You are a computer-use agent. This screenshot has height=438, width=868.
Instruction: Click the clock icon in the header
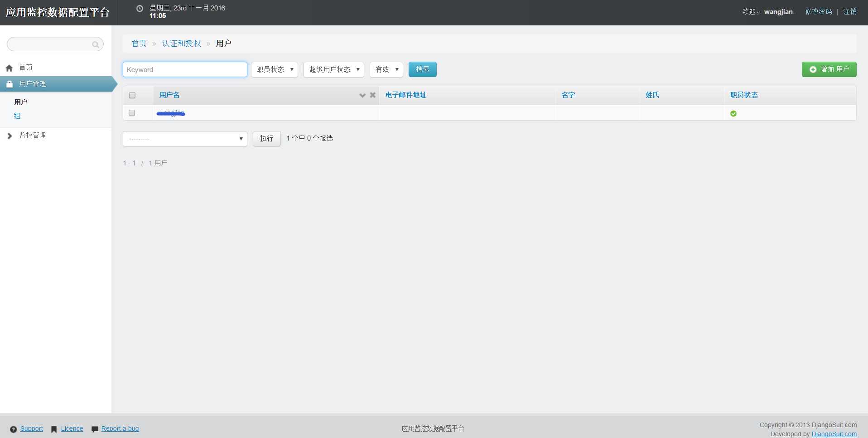140,9
